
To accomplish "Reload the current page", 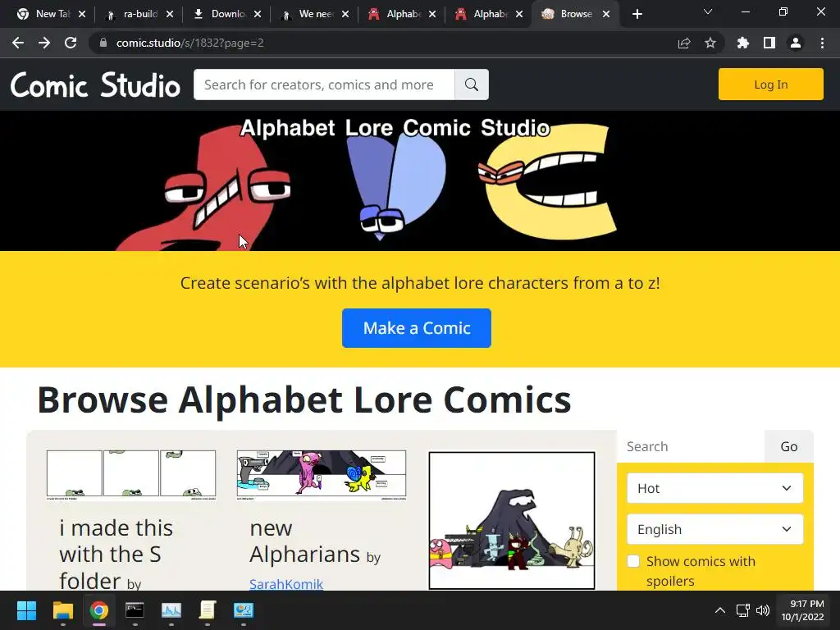I will pyautogui.click(x=71, y=43).
